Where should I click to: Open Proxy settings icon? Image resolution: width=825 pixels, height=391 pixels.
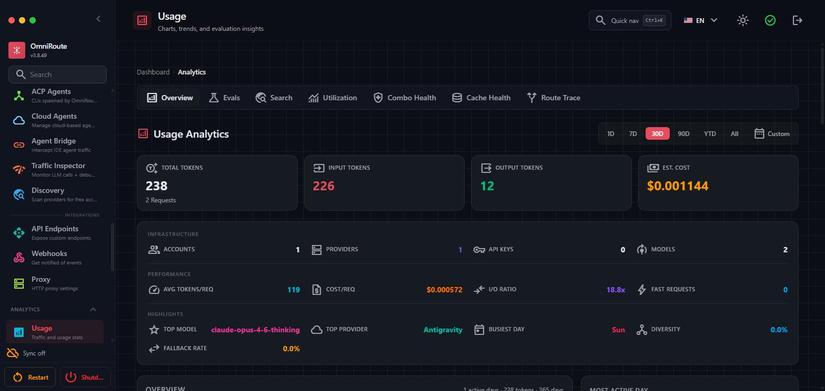(x=19, y=284)
